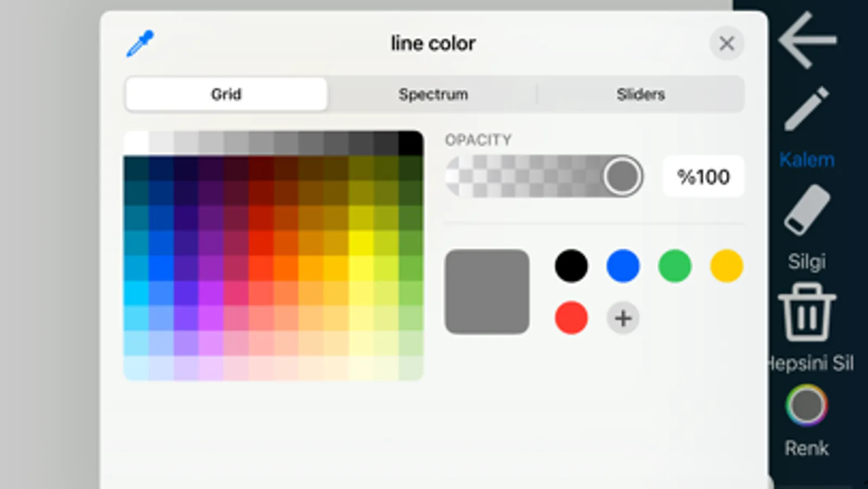Switch to the Sliders tab
Screen dimensions: 868x489
point(641,94)
